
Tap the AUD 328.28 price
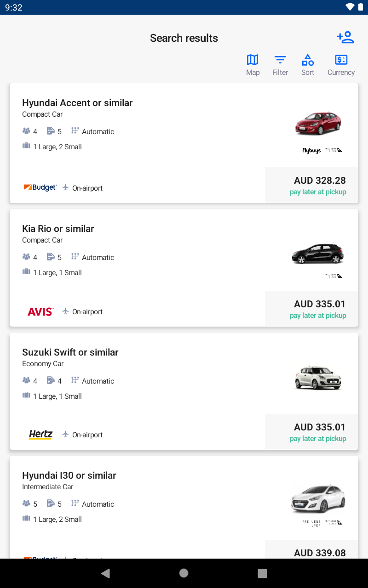320,181
